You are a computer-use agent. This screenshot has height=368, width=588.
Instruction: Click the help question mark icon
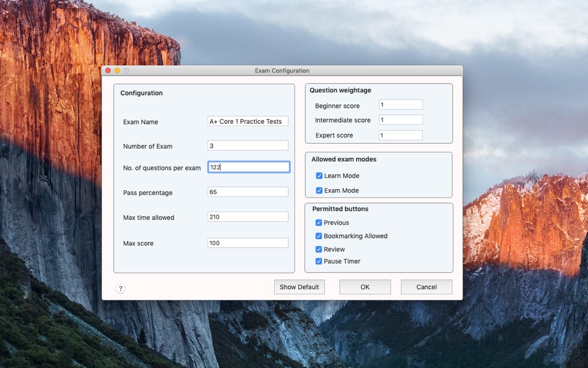click(x=120, y=289)
